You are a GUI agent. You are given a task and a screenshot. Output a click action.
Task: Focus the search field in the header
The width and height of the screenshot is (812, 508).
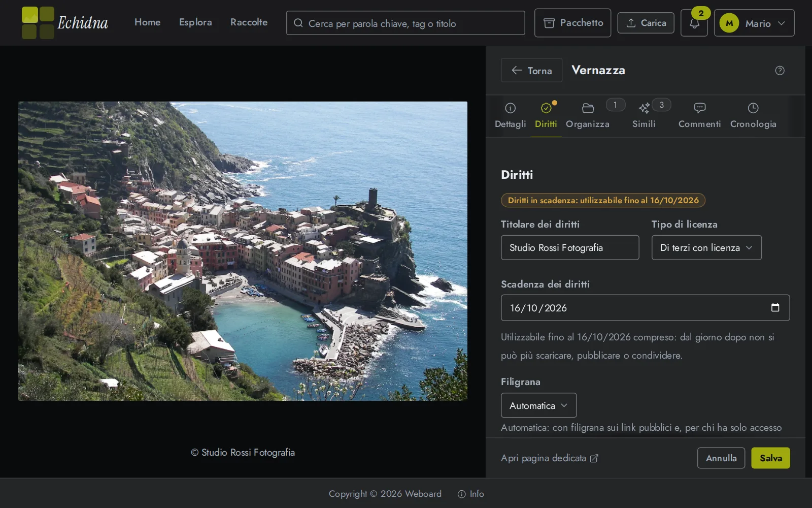click(x=405, y=23)
